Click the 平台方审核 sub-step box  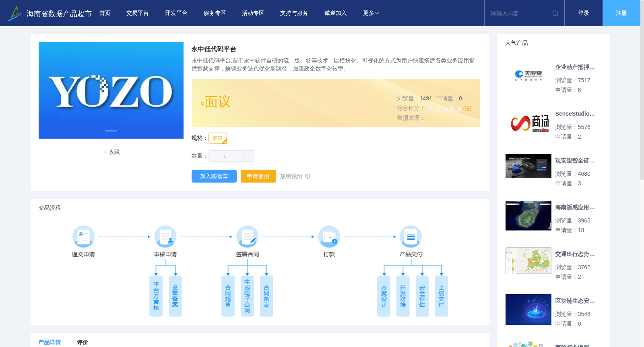coord(156,296)
